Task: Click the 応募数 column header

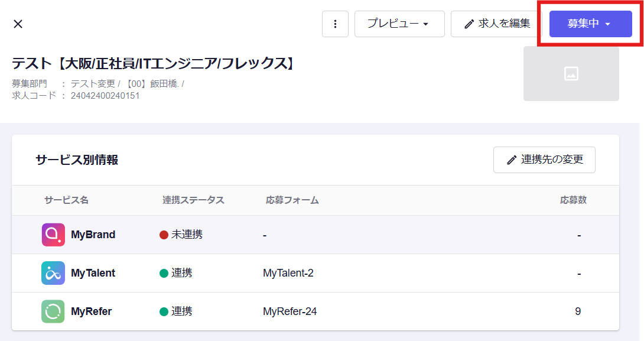Action: (x=573, y=200)
